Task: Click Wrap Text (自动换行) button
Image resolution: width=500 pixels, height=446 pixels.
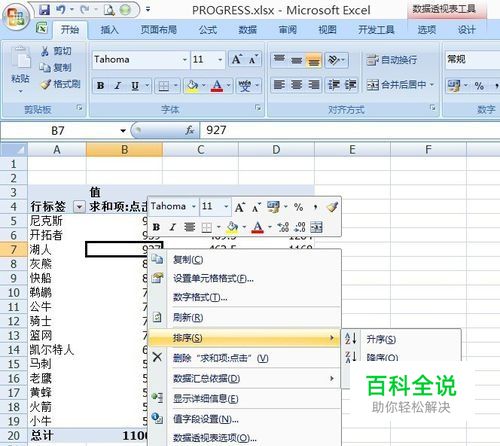Action: point(391,60)
